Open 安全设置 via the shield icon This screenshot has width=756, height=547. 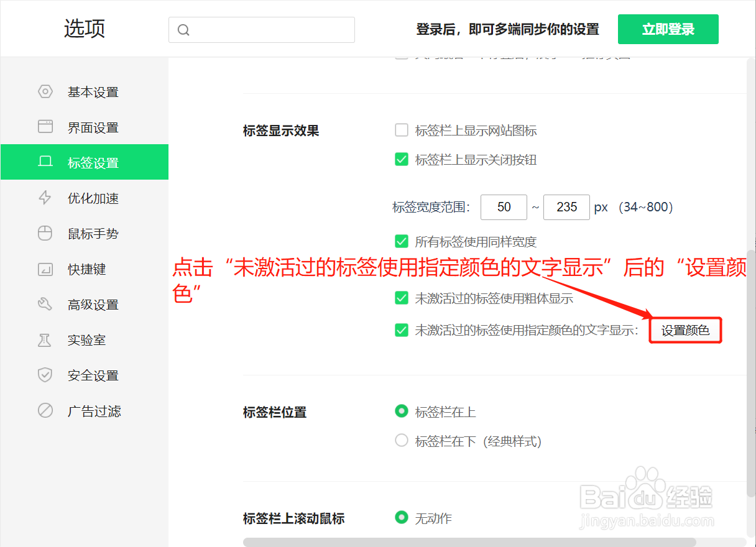coord(45,375)
